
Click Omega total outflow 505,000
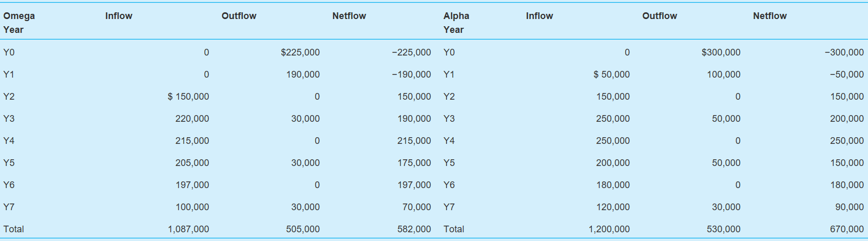point(302,229)
